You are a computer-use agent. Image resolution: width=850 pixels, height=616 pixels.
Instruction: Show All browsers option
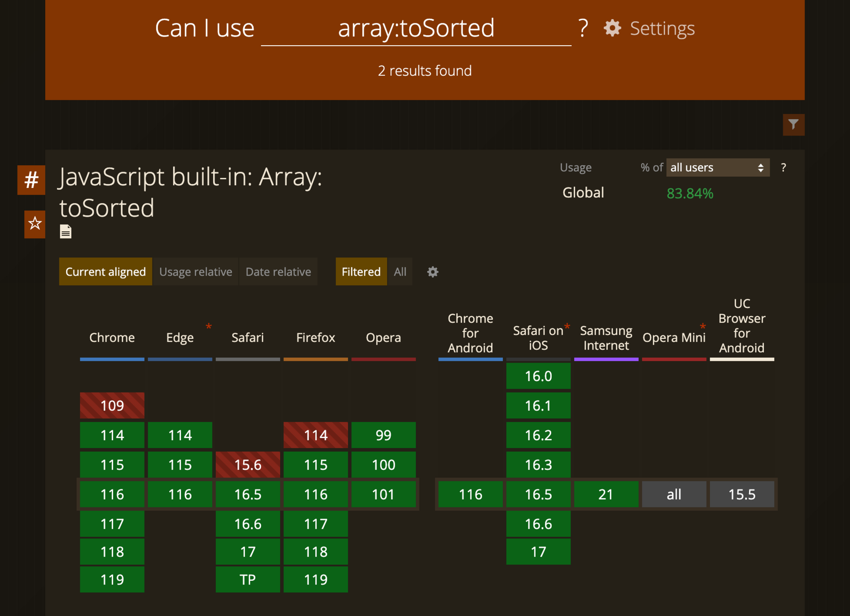400,272
